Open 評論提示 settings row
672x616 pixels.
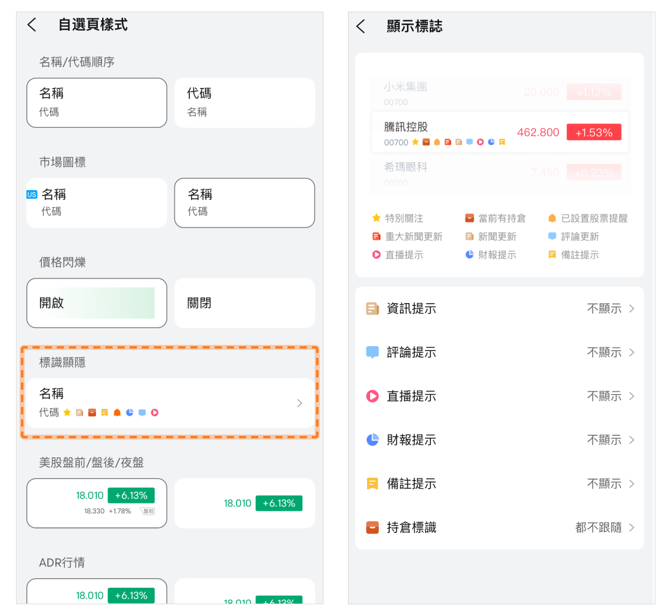click(499, 352)
